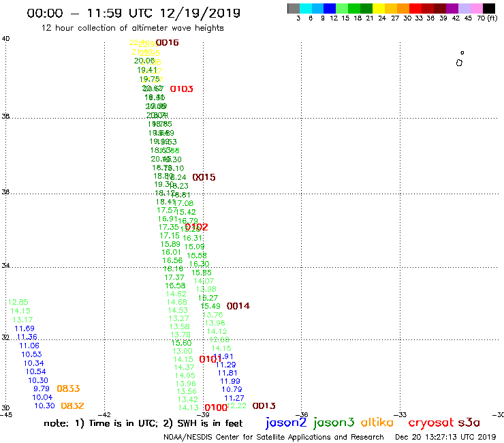Click the 'jason3' satellite legend label
Viewport: 504px width, 443px height.
334,423
